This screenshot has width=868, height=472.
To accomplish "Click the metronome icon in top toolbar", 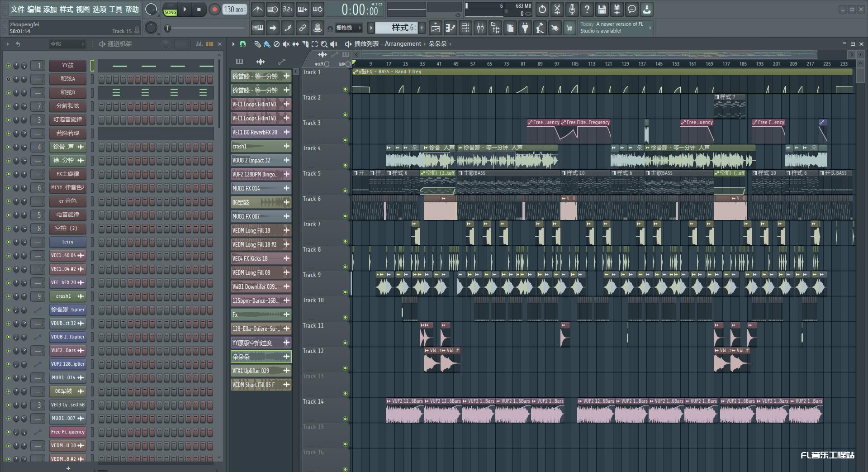I will pyautogui.click(x=257, y=9).
